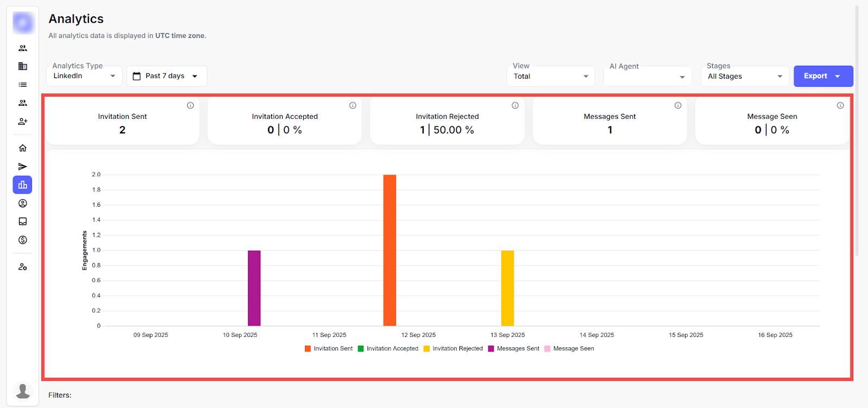Click the add person icon in sidebar
Image resolution: width=868 pixels, height=408 pixels.
[23, 122]
